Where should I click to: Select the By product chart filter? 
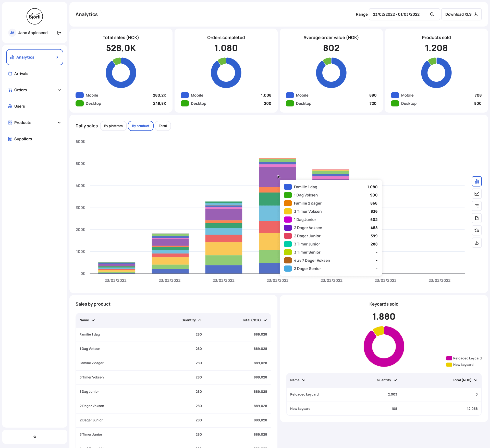coord(141,126)
